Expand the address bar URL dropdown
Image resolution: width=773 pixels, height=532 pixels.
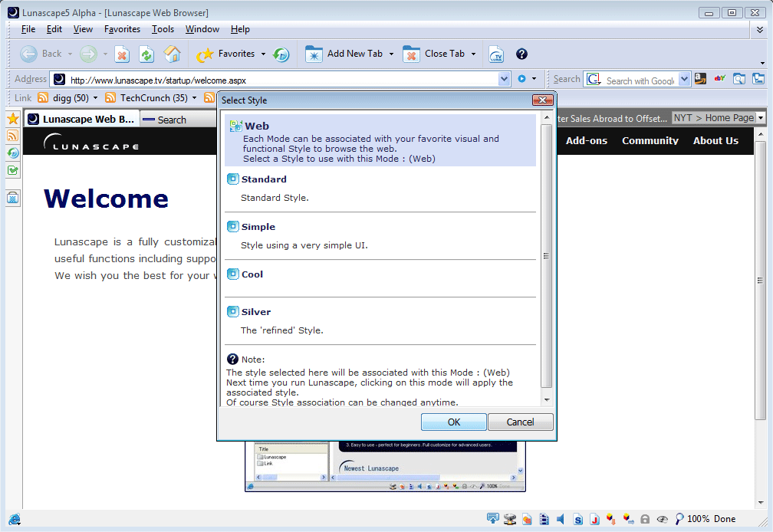[x=504, y=79]
